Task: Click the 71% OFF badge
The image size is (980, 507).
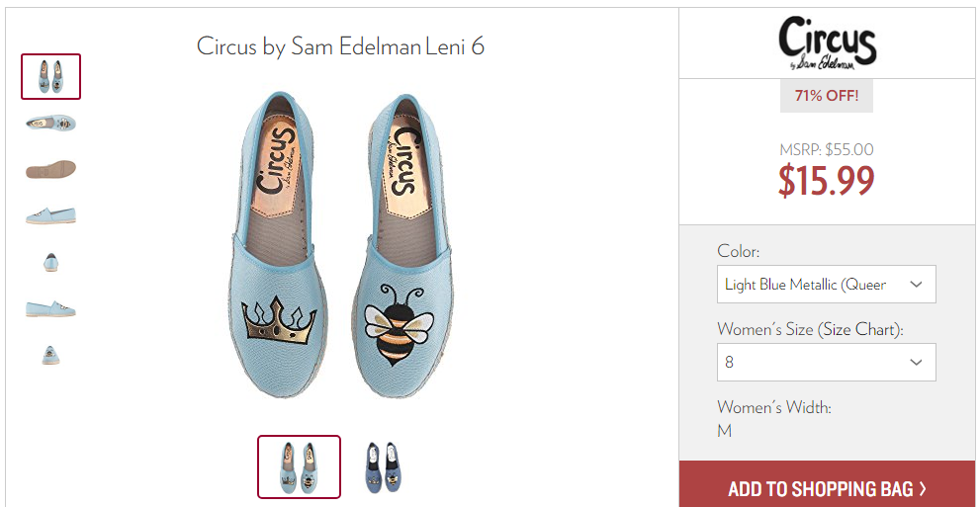Action: pos(827,96)
